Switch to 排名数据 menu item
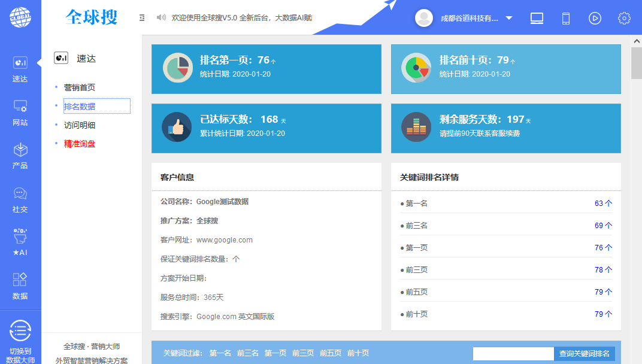 pyautogui.click(x=80, y=106)
